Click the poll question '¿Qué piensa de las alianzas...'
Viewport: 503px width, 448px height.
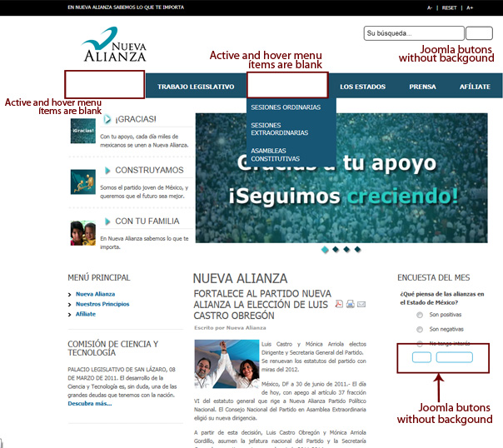(x=442, y=298)
